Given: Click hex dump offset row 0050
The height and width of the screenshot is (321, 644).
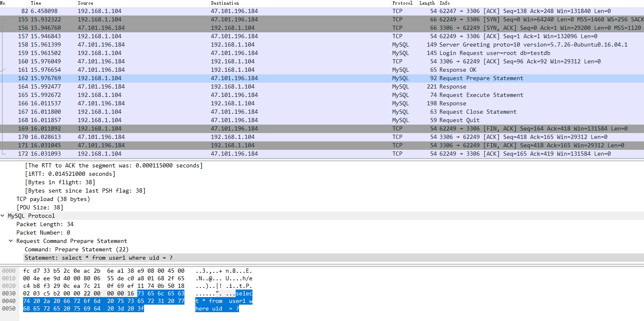Looking at the screenshot, I should point(8,308).
